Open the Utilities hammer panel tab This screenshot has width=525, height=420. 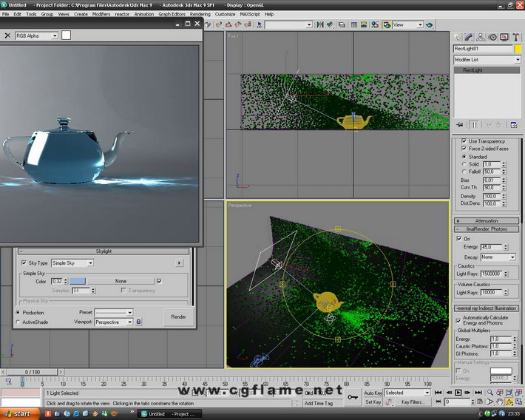[x=517, y=36]
